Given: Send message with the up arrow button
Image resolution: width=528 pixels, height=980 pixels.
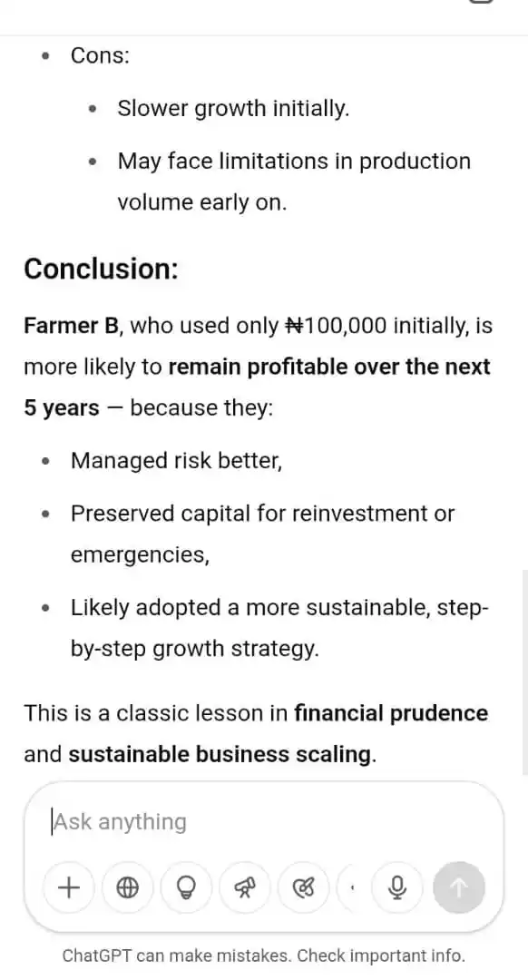Looking at the screenshot, I should coord(459,887).
